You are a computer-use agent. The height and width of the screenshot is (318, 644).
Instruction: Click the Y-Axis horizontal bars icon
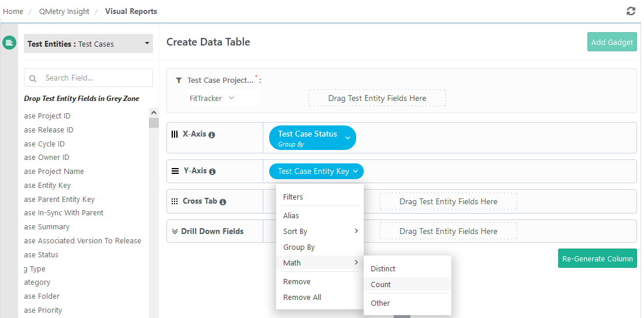click(x=175, y=171)
